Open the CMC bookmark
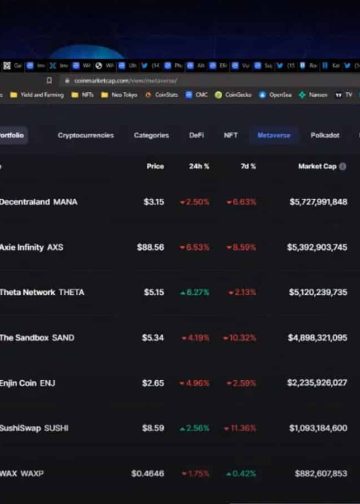 tap(196, 95)
